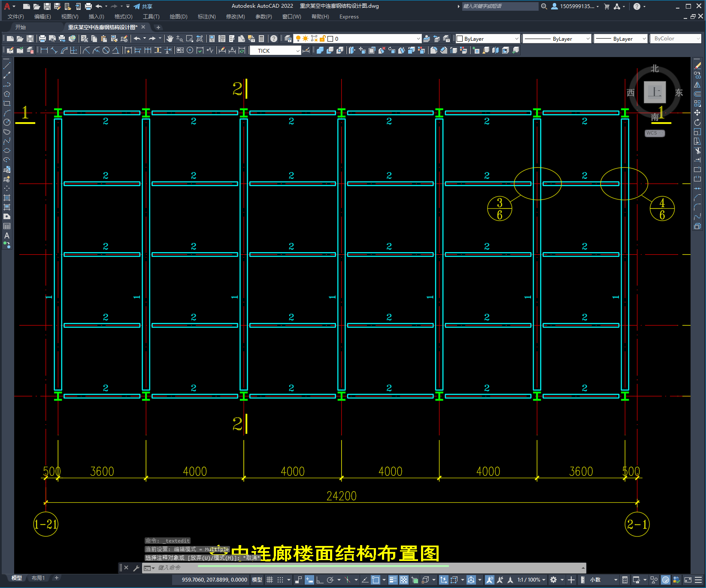
Task: Click the 1505999135 account sign-in button
Action: (575, 6)
